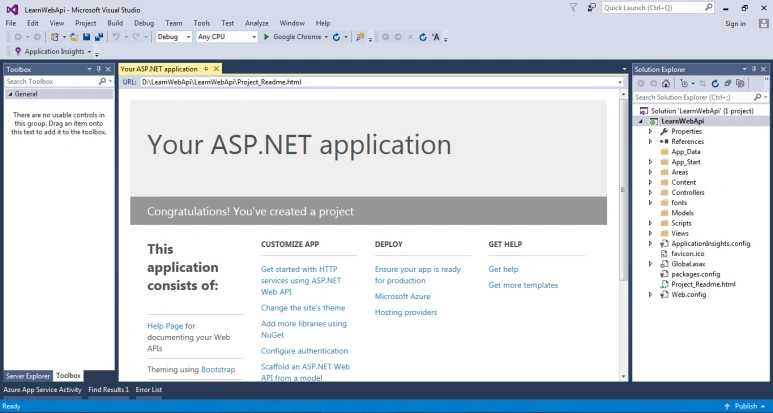Click the 'Microsoft Azure' link
Viewport: 773px width, 413px height.
pos(403,297)
